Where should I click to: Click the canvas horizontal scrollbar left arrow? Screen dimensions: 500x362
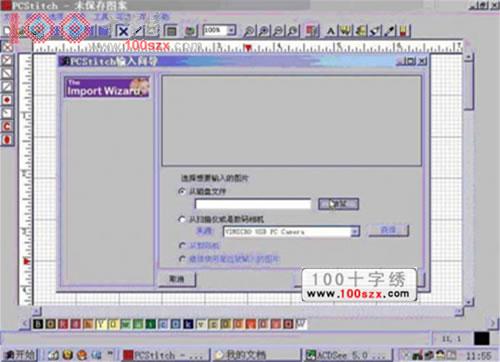(x=37, y=311)
